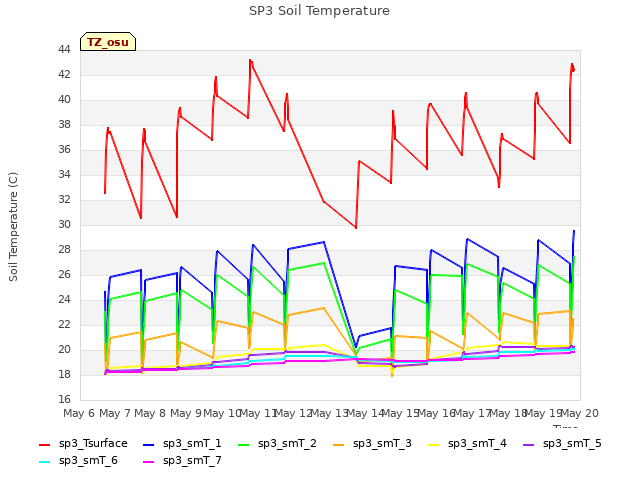Click the May 7 x-axis tick label
Viewport: 640px width, 480px height.
[x=115, y=413]
